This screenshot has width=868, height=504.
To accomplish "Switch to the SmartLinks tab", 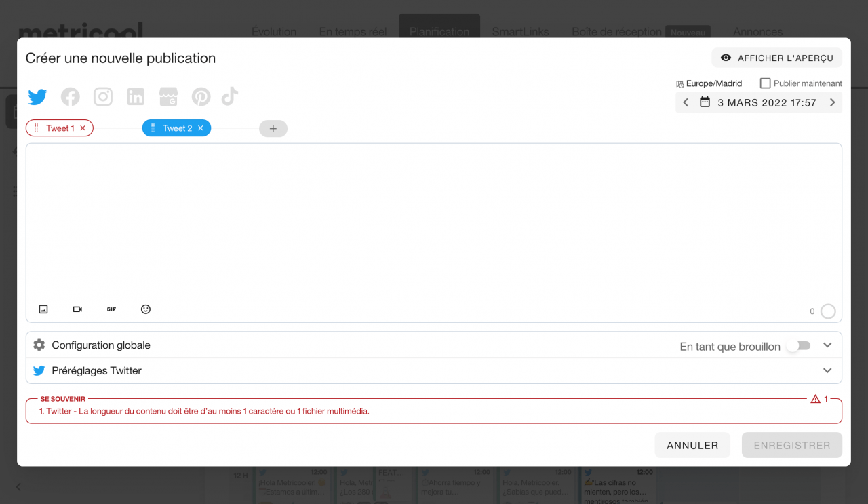I will click(520, 31).
